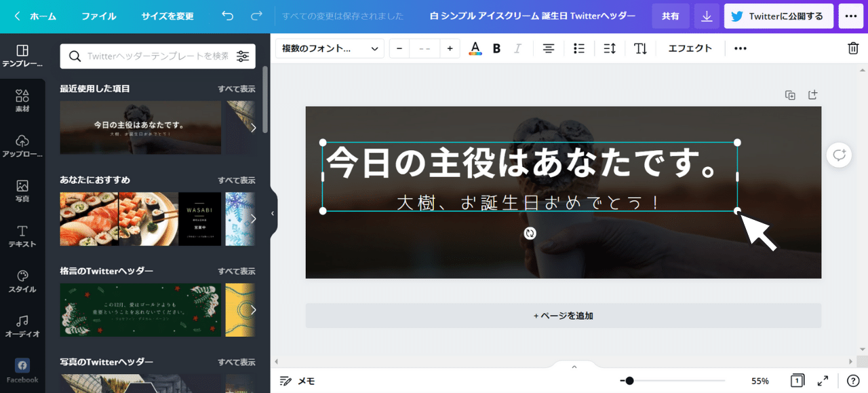Open the 素材 elements tab

(x=22, y=101)
